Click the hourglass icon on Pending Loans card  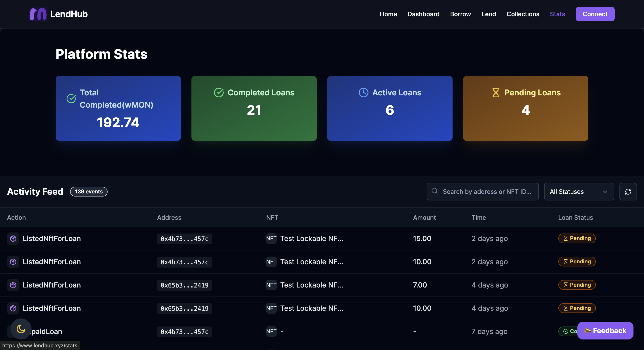click(495, 92)
